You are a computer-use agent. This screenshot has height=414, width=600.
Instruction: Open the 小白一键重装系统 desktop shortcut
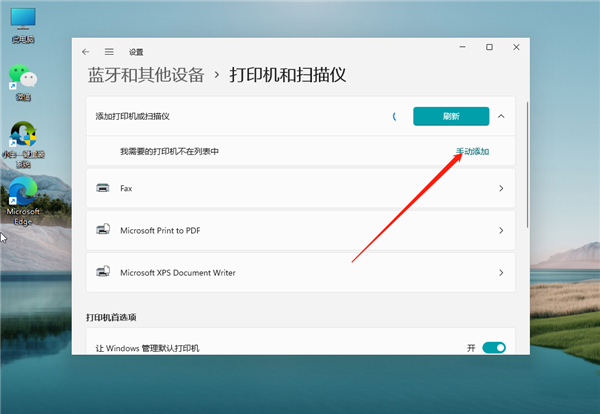click(23, 145)
